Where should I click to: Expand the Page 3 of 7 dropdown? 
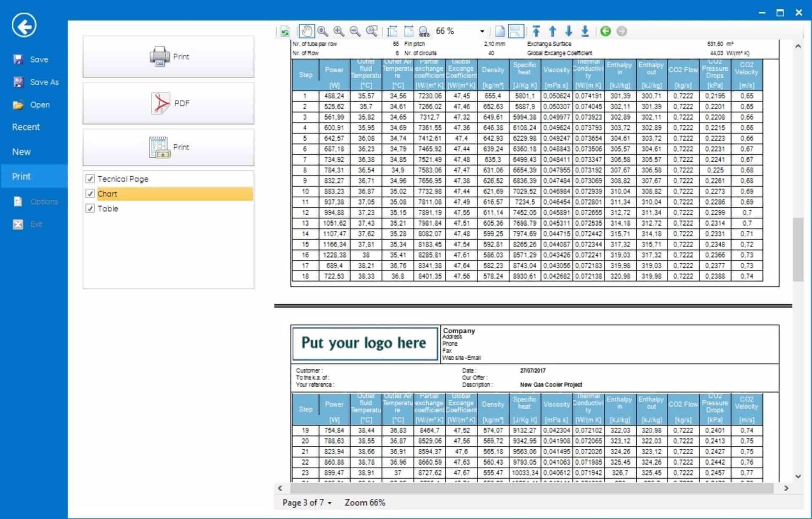[x=329, y=503]
